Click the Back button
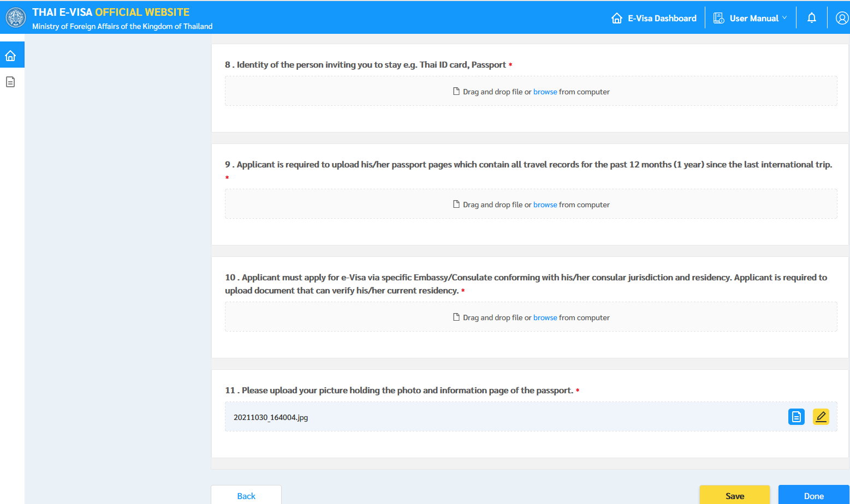 [x=246, y=495]
